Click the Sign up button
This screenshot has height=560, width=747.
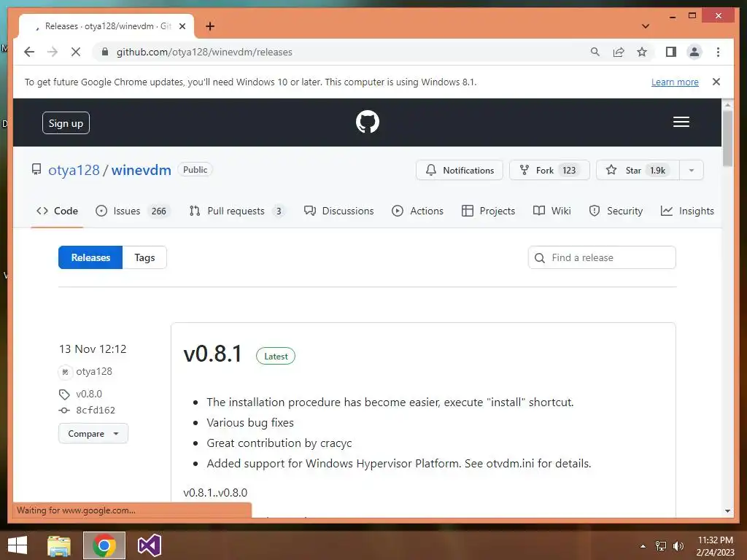pos(66,123)
